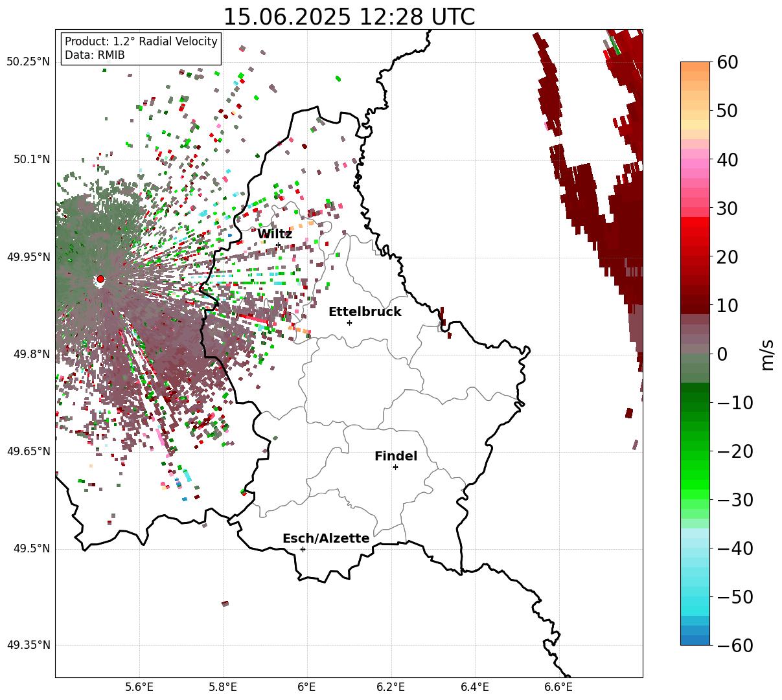The width and height of the screenshot is (782, 700).
Task: Click the −60 colorbar tick label
Action: [735, 646]
